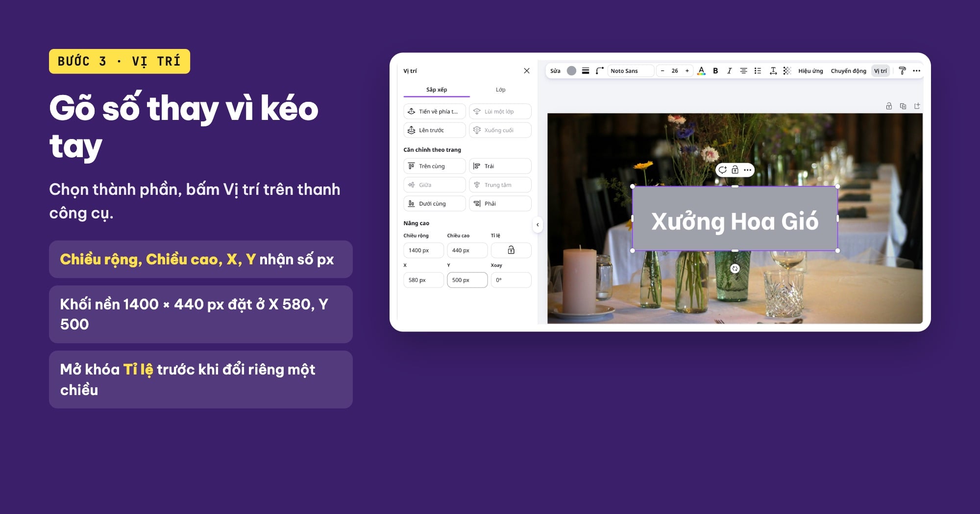Align element to Dưới cùng

pyautogui.click(x=435, y=204)
